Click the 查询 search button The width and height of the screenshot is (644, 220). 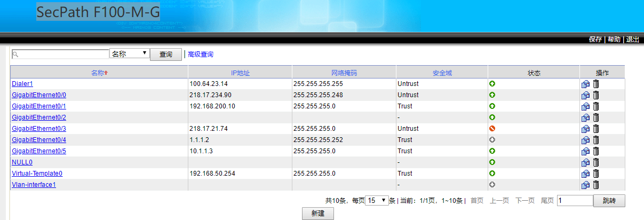pyautogui.click(x=166, y=54)
